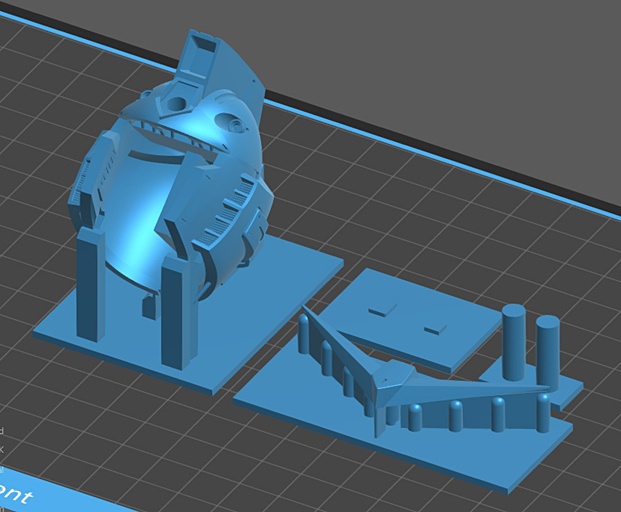The image size is (621, 512).
Task: Select the flat plate with two rectangular bumps
Action: point(408,321)
